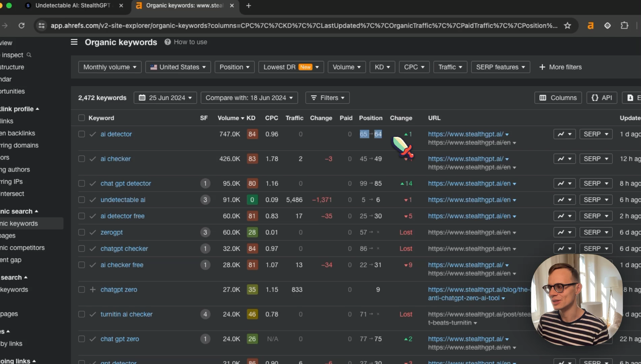This screenshot has width=641, height=364.
Task: Open the Monthly volume dropdown
Action: click(x=110, y=67)
